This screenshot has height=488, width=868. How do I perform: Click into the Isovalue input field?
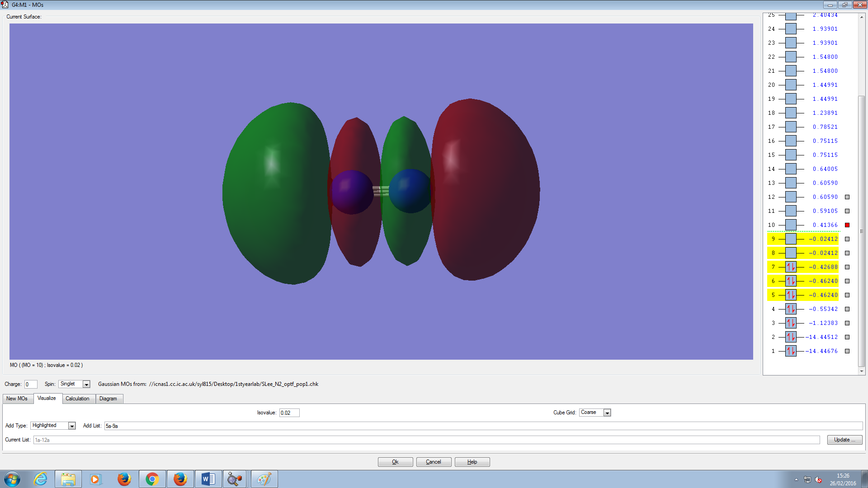pos(289,413)
